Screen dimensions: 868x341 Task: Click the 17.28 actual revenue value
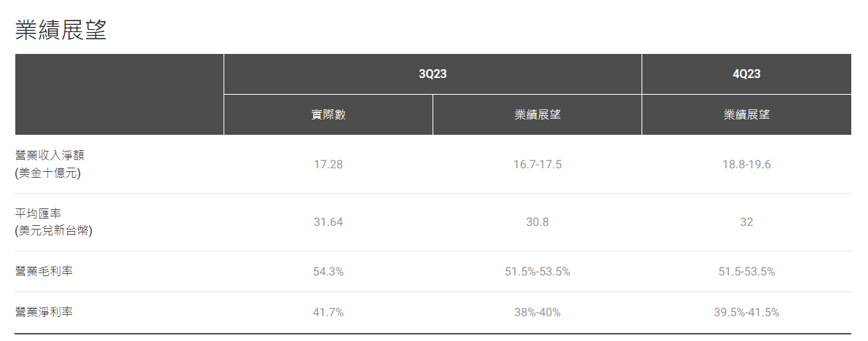click(x=328, y=165)
